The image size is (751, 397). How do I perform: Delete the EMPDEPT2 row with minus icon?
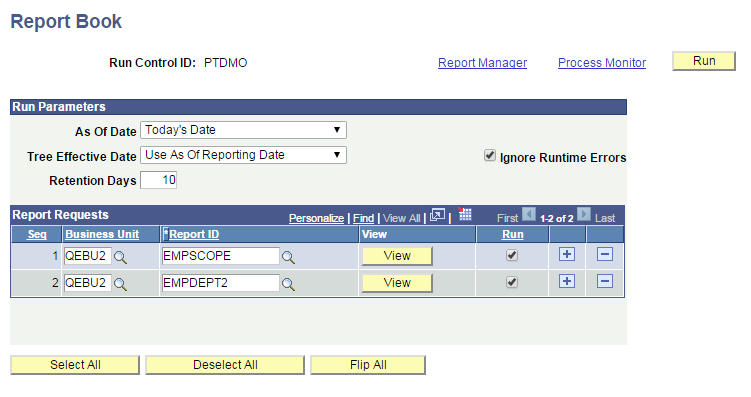[604, 281]
